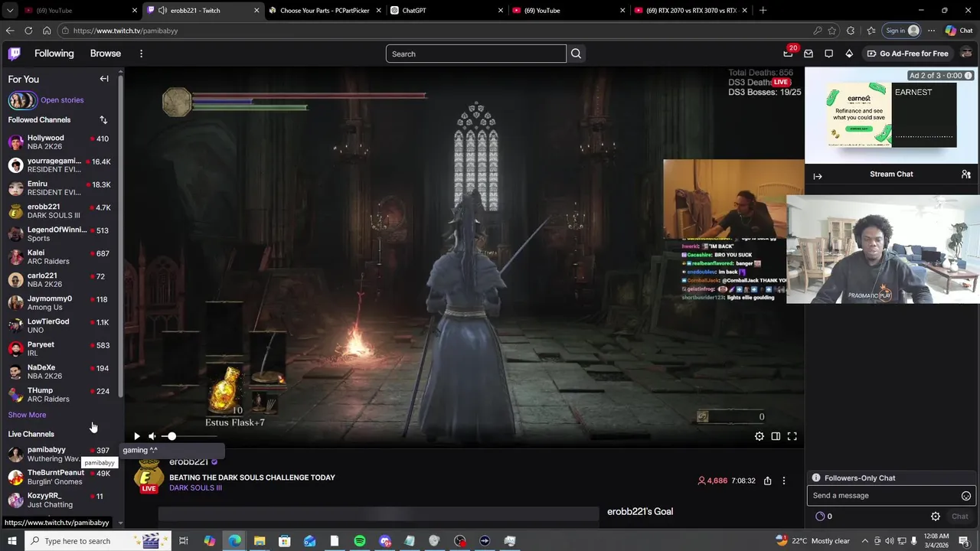Click the Twitch search field

pyautogui.click(x=475, y=54)
